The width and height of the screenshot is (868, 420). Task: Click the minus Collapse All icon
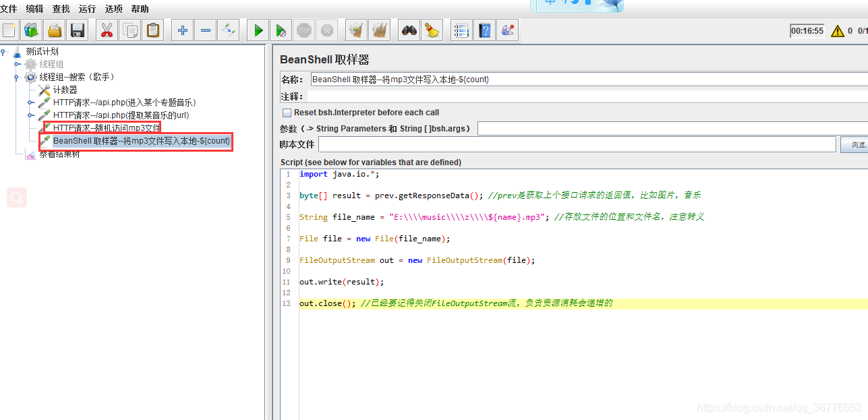[x=205, y=30]
